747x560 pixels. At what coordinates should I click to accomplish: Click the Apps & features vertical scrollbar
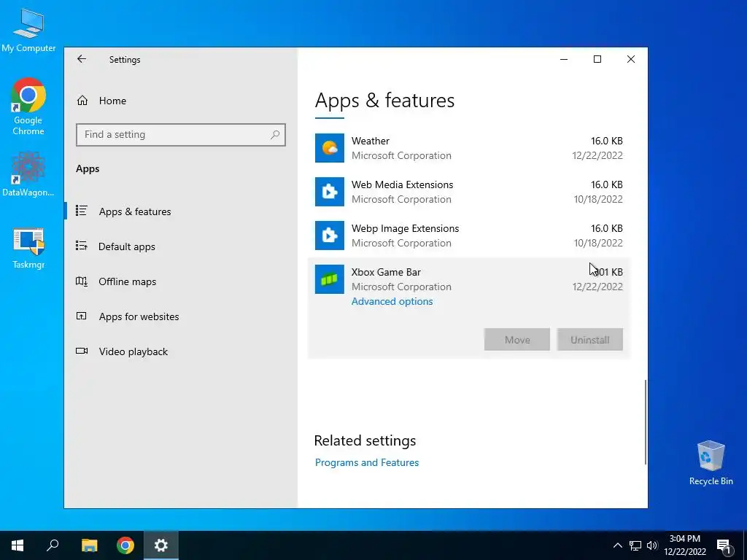[x=646, y=422]
